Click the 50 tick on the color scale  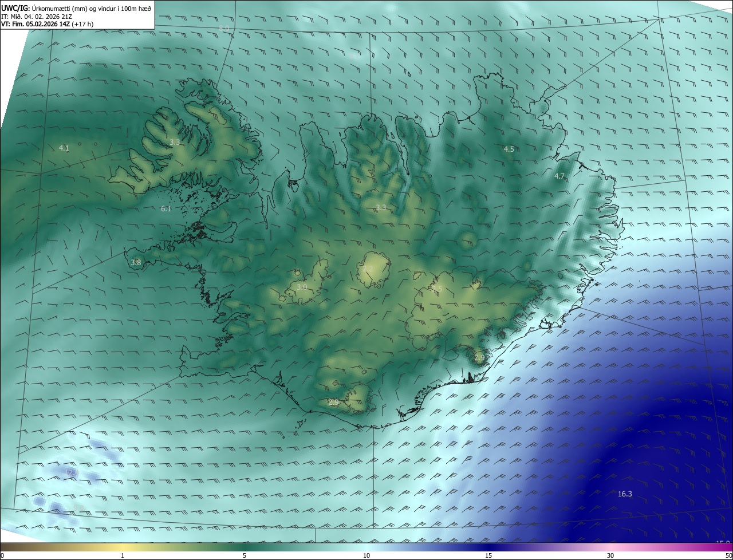pyautogui.click(x=728, y=555)
